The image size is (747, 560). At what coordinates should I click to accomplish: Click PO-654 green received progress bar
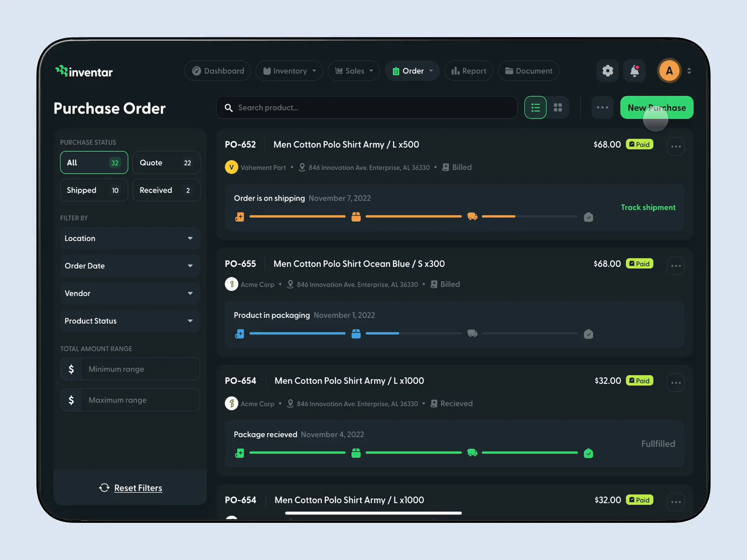tap(414, 453)
